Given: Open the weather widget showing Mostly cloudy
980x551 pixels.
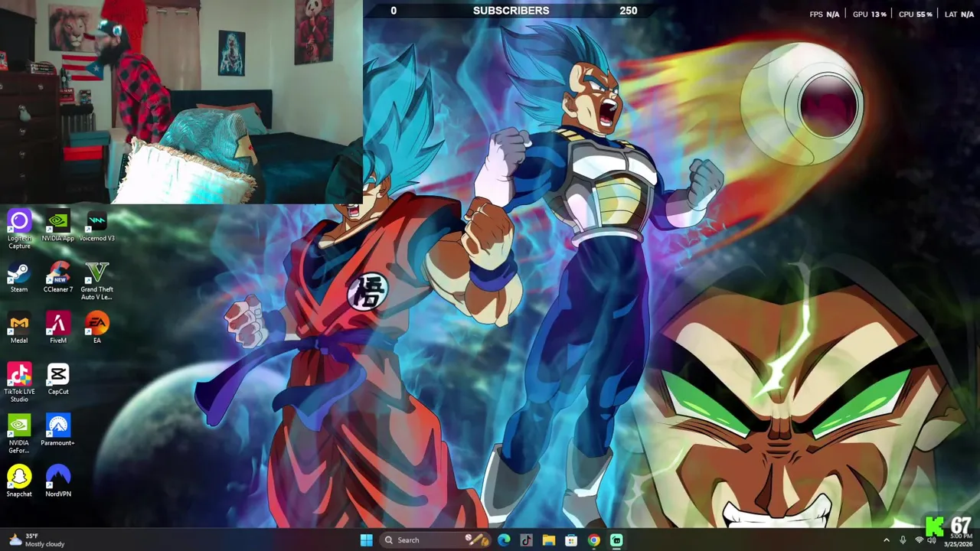Looking at the screenshot, I should [37, 540].
